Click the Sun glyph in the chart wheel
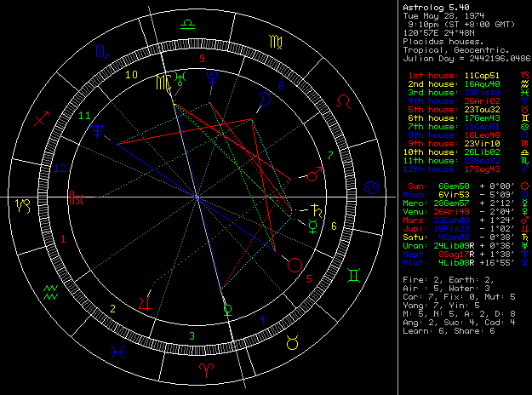The width and height of the screenshot is (532, 395). pyautogui.click(x=294, y=264)
